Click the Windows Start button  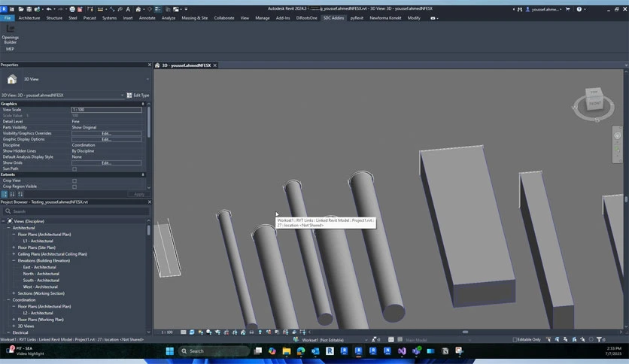170,351
